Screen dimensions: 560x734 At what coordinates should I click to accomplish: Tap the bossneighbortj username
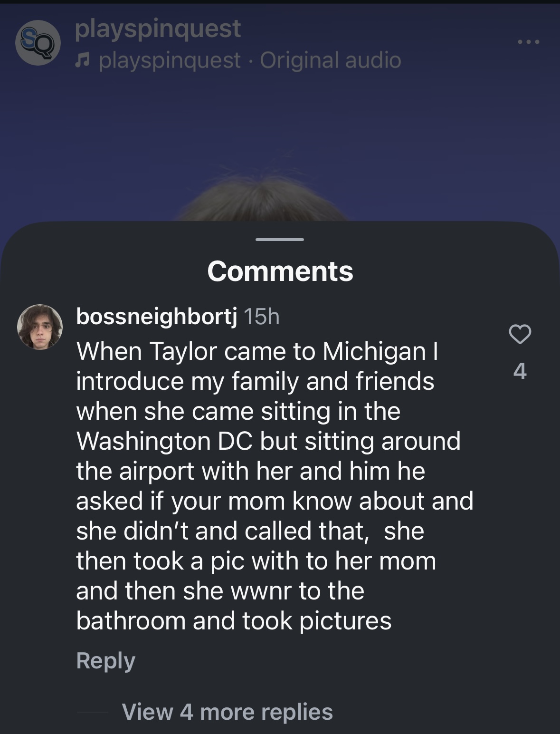point(157,317)
